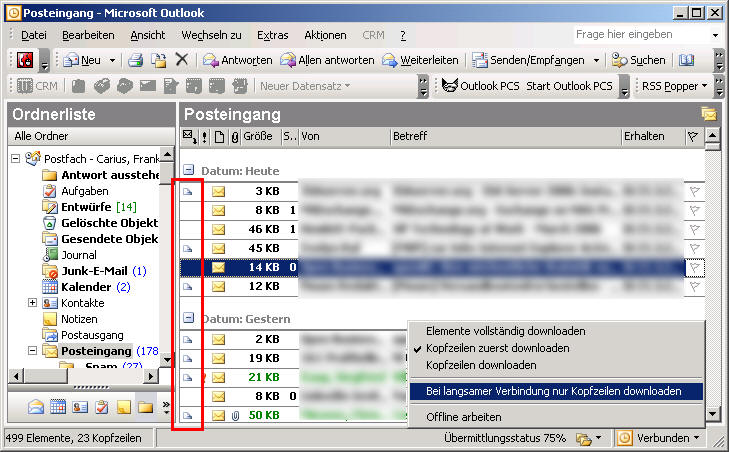Screen dimensions: 729x452
Task: Collapse the Posteingang folder node
Action: click(x=32, y=351)
